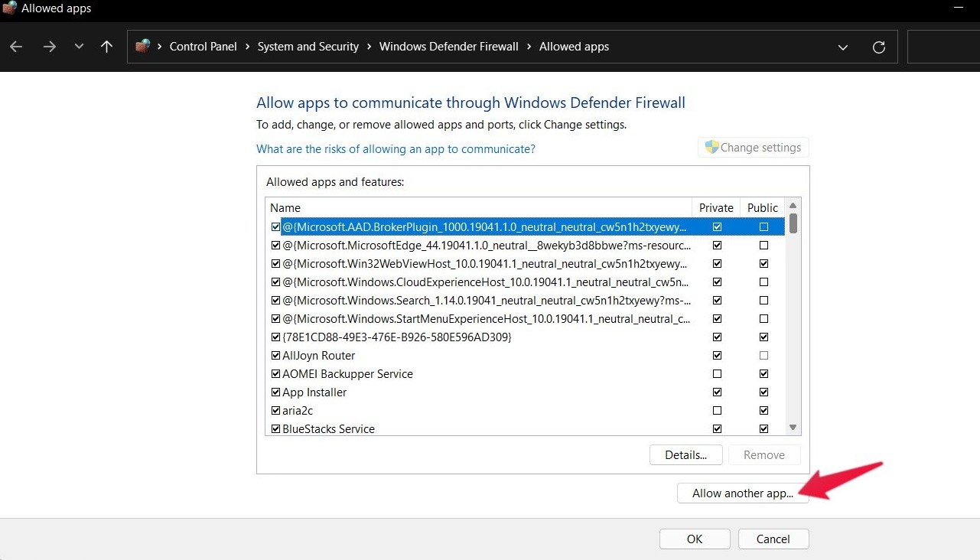This screenshot has height=560, width=980.
Task: Open the risks of allowing an app link
Action: click(396, 149)
